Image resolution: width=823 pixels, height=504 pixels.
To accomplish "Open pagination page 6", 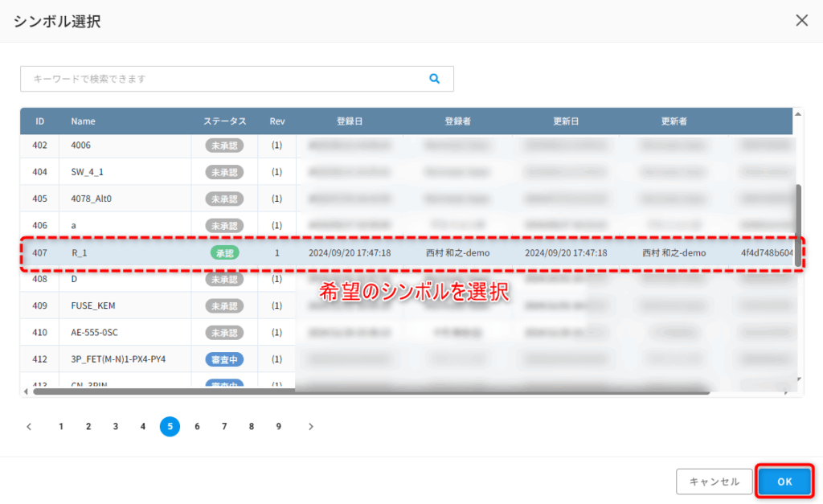I will tap(197, 426).
